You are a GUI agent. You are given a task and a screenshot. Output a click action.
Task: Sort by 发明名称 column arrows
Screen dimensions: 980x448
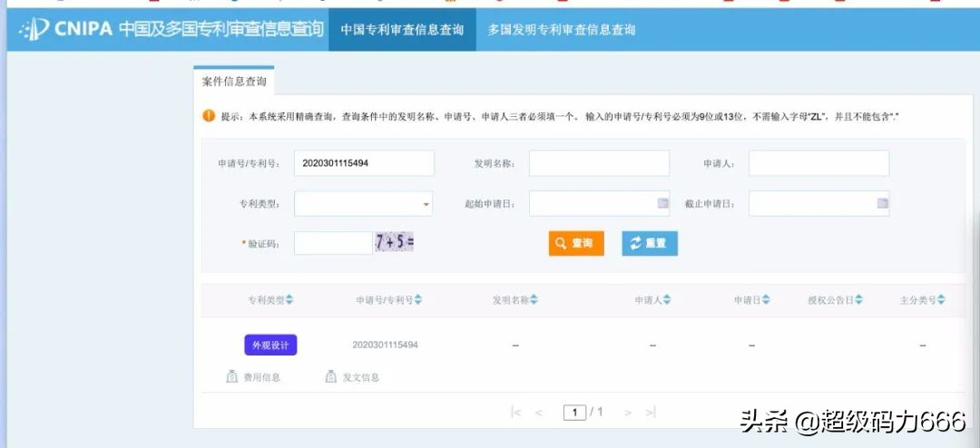(x=534, y=300)
